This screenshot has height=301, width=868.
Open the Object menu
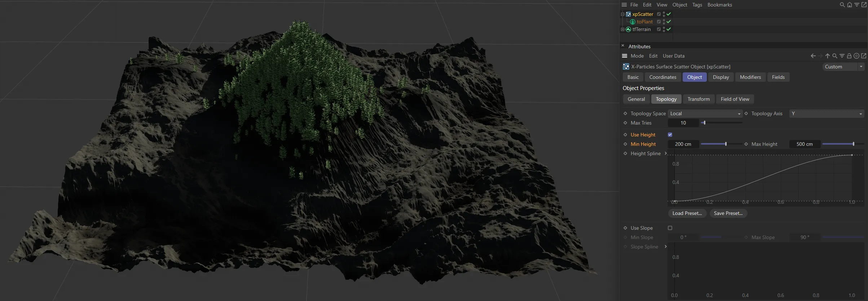click(x=680, y=5)
